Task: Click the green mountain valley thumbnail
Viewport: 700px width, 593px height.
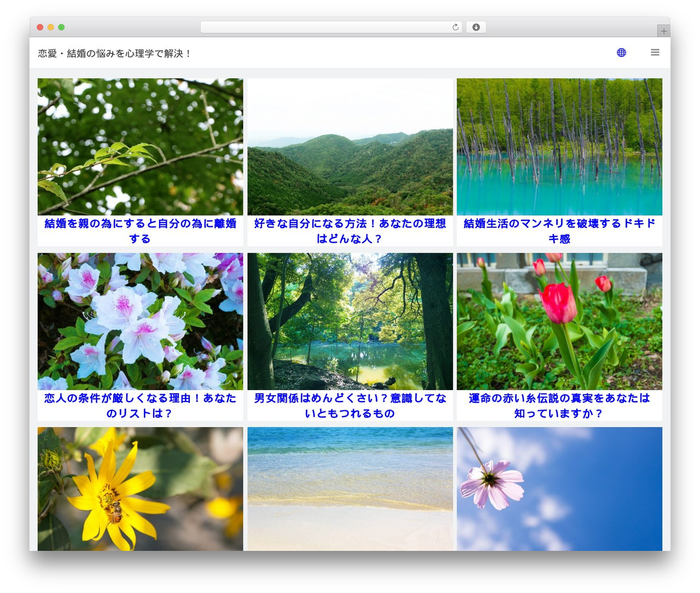Action: [350, 147]
